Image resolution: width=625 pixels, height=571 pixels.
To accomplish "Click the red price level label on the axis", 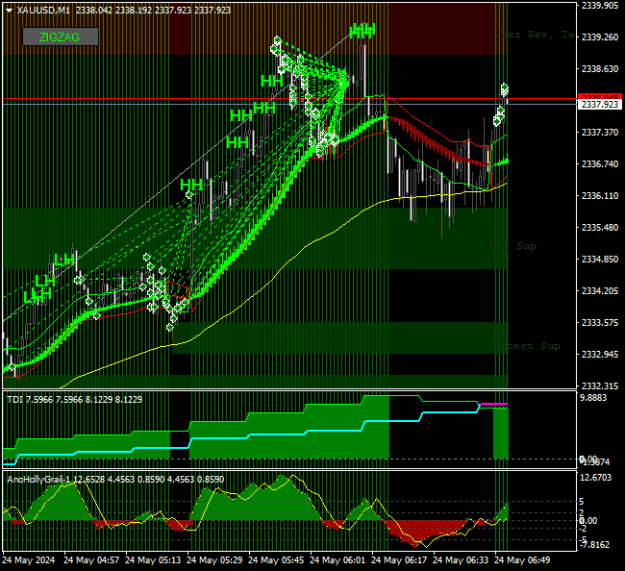I will point(599,97).
